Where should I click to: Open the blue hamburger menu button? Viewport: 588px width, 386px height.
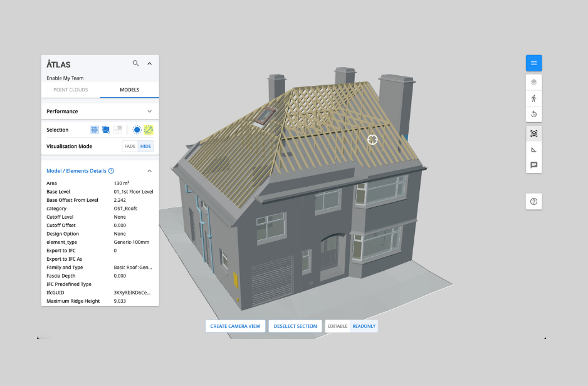click(x=533, y=63)
